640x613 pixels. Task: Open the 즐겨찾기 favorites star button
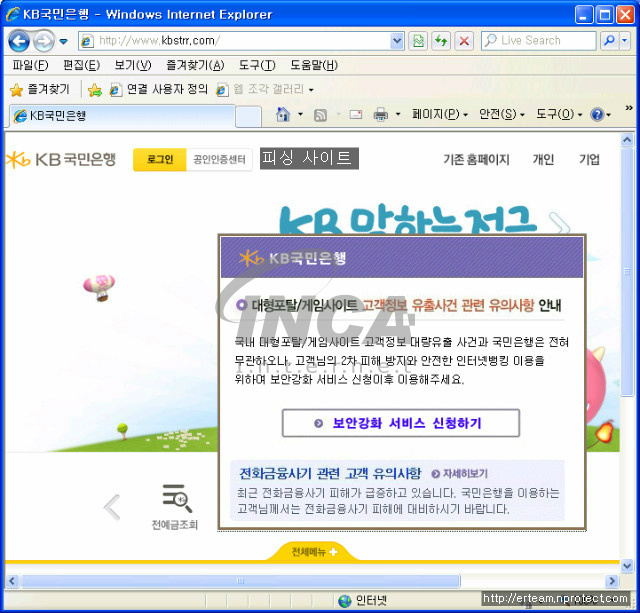coord(40,90)
